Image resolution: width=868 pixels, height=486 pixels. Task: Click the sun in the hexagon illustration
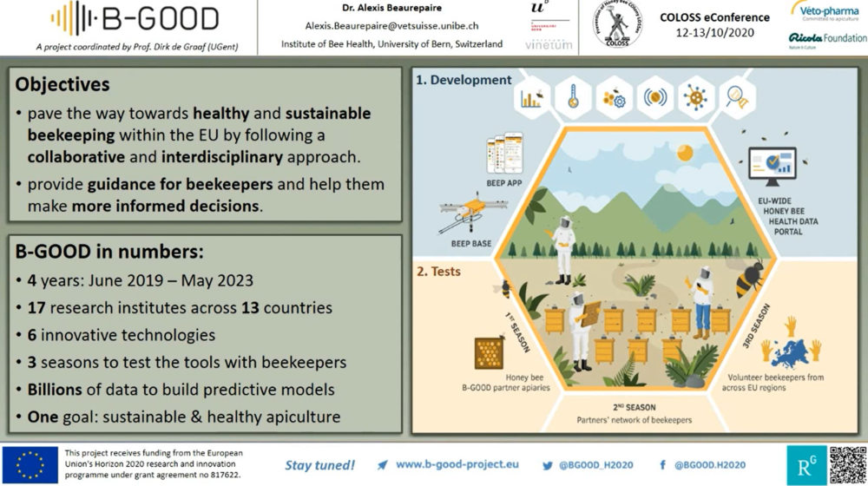point(686,153)
